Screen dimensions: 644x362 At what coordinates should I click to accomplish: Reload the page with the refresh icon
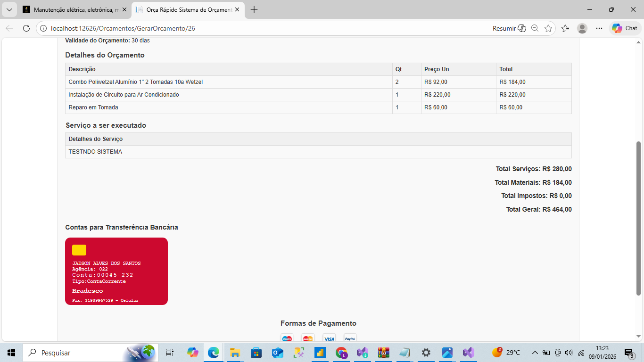(x=26, y=28)
